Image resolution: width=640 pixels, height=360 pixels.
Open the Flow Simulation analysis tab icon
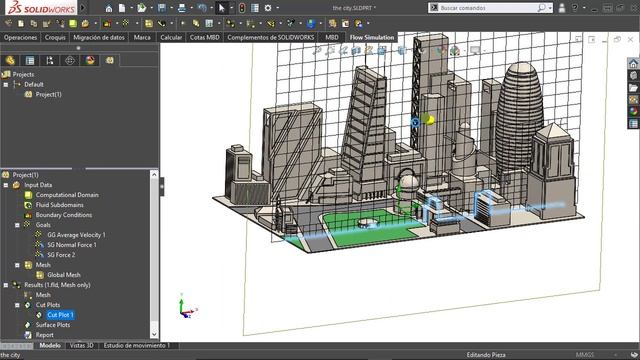[110, 60]
